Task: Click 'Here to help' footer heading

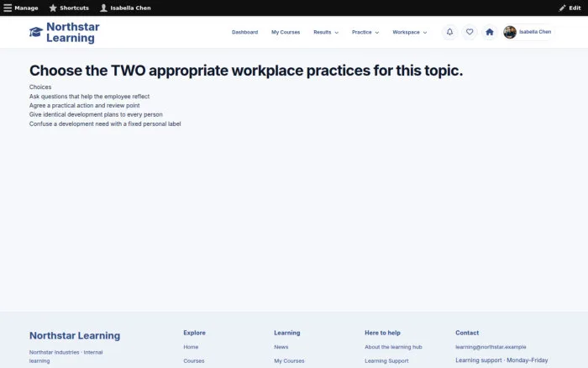Action: 382,333
